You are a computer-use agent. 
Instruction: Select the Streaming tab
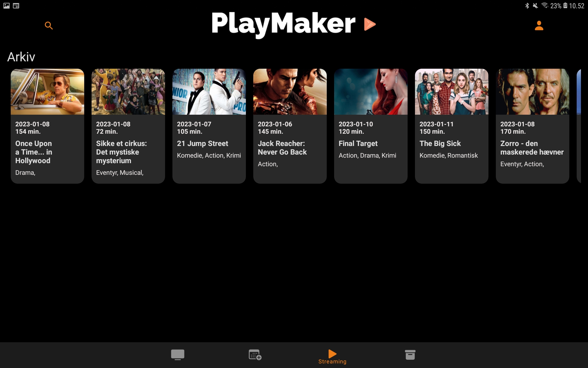coord(332,357)
